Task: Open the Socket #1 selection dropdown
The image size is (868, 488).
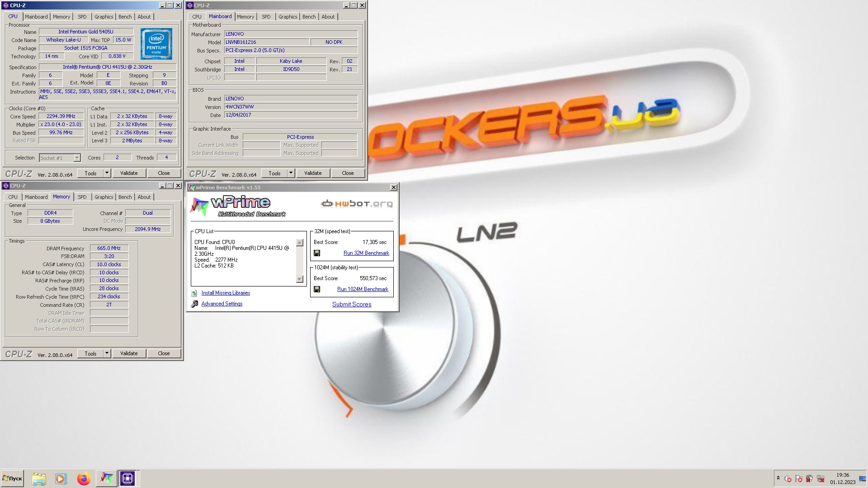Action: pyautogui.click(x=77, y=158)
